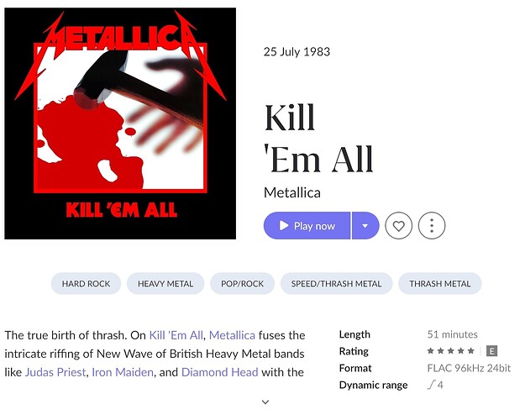
Task: Click the dynamic range icon
Action: (431, 385)
